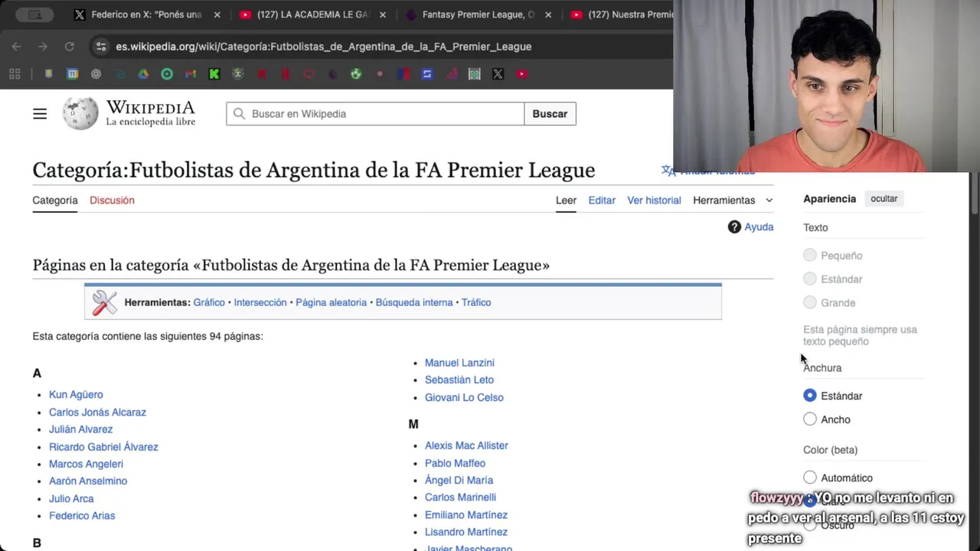Screen dimensions: 980x551
Task: Select the Grande text size radio
Action: pos(810,303)
